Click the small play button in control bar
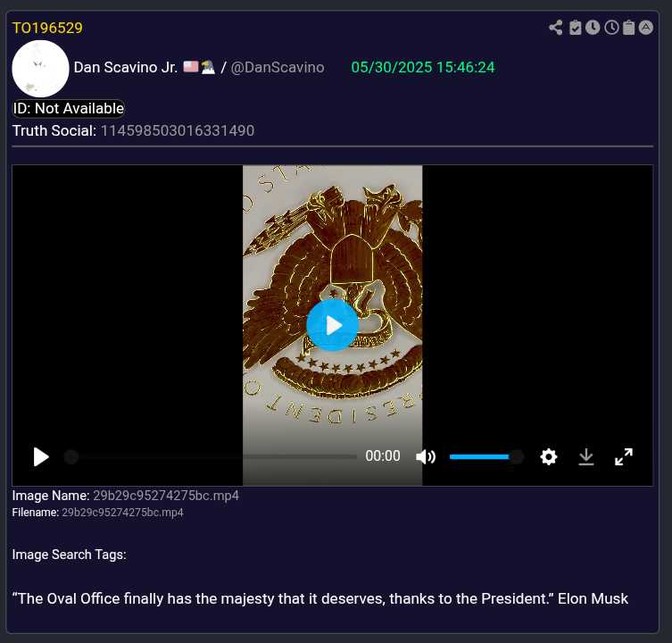 pyautogui.click(x=41, y=456)
